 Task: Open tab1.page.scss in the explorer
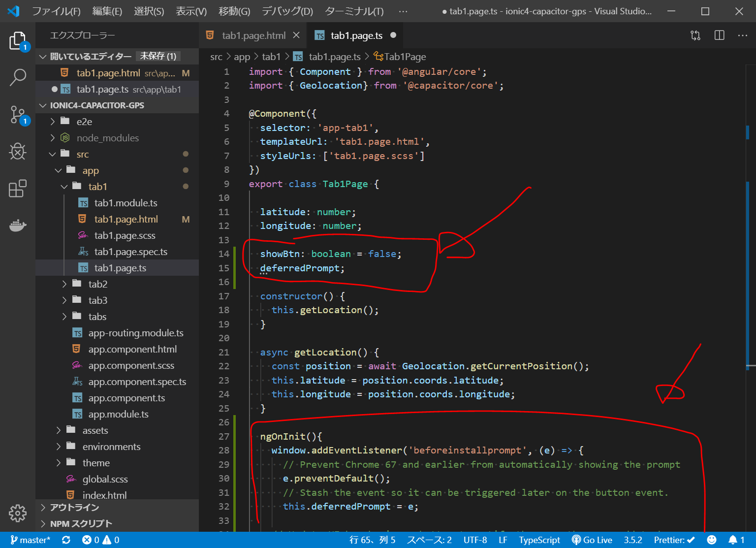click(x=125, y=235)
